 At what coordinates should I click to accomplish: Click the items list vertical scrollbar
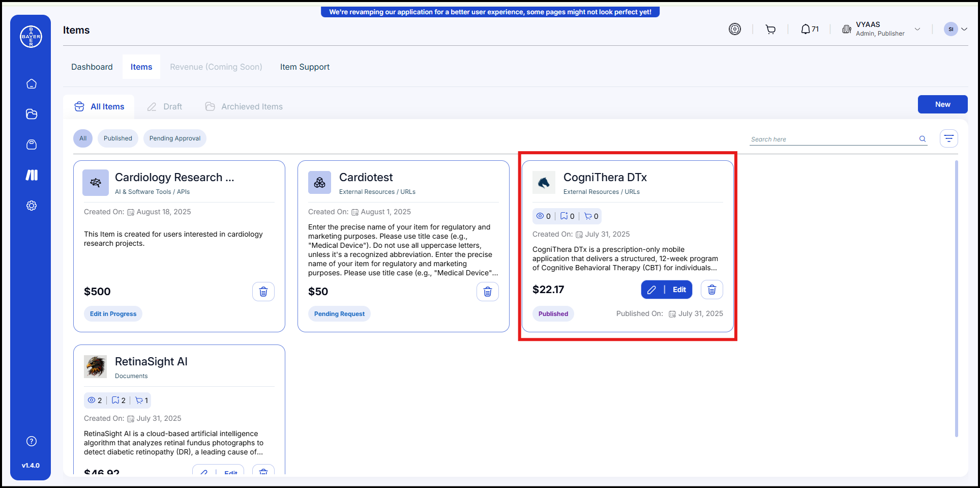[x=957, y=299]
